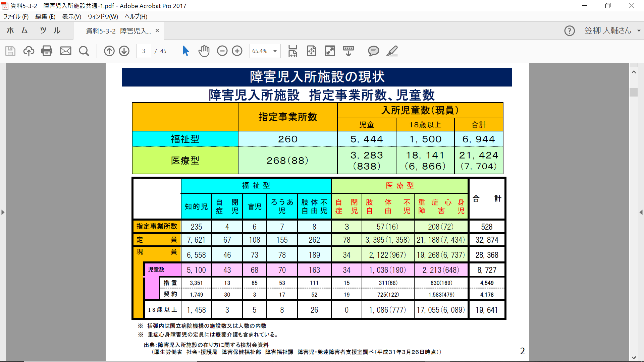644x362 pixels.
Task: Print the document with printer icon
Action: point(47,51)
